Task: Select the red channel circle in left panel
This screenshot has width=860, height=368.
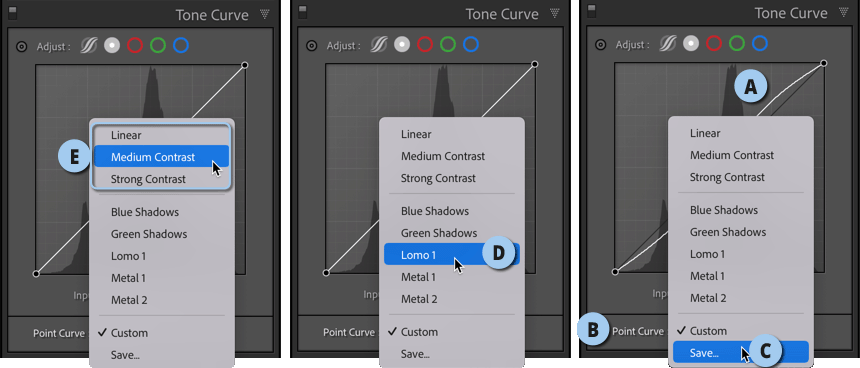Action: coord(135,46)
